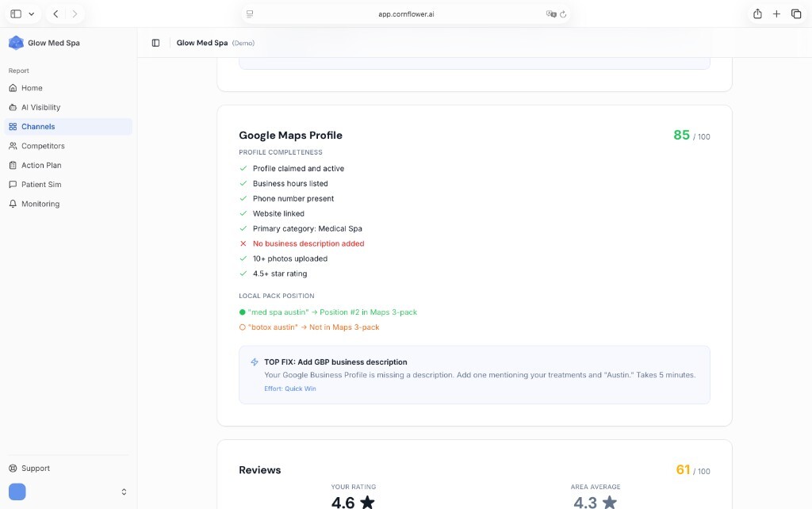812x509 pixels.
Task: Open the Monitoring bell icon
Action: click(13, 204)
